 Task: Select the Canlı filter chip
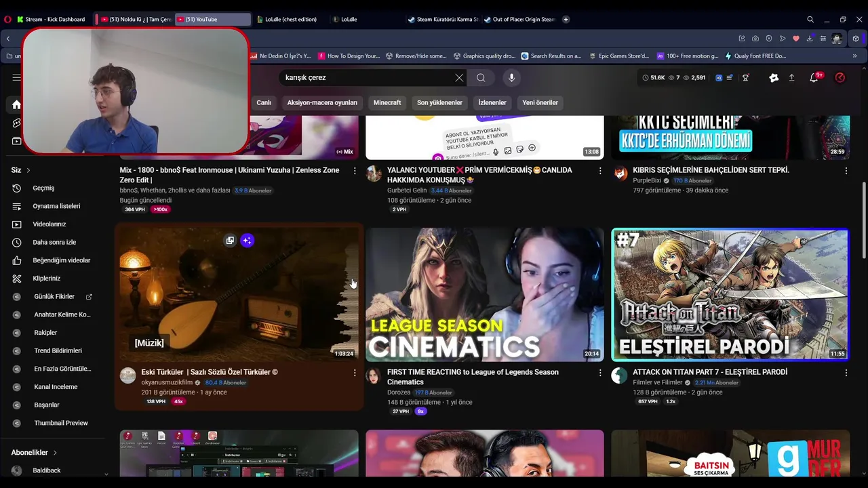coord(264,102)
